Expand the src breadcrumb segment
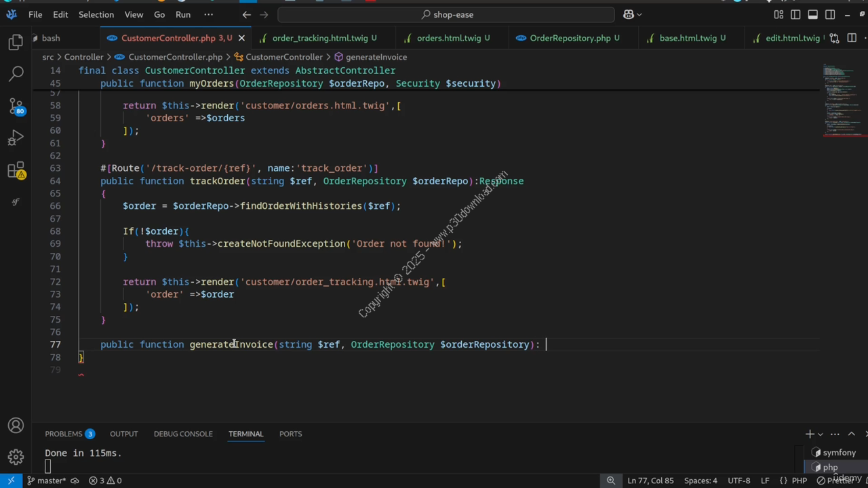The height and width of the screenshot is (488, 868). [48, 57]
